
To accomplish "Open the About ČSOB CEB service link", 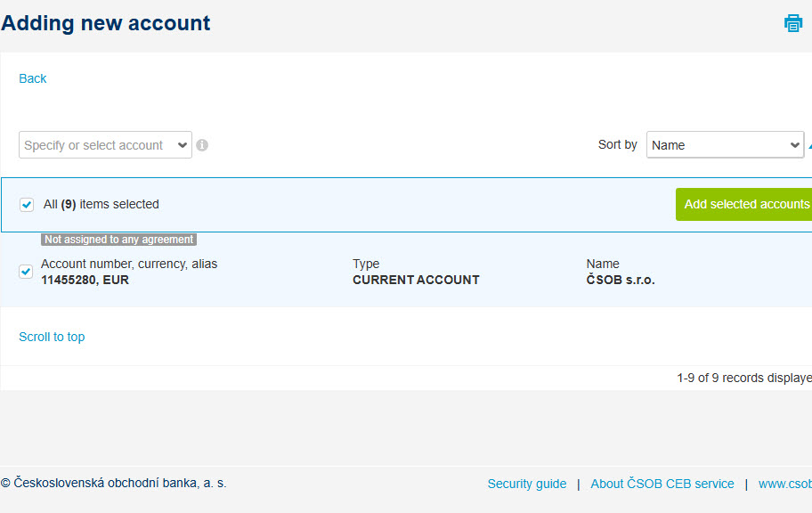I will pyautogui.click(x=662, y=484).
